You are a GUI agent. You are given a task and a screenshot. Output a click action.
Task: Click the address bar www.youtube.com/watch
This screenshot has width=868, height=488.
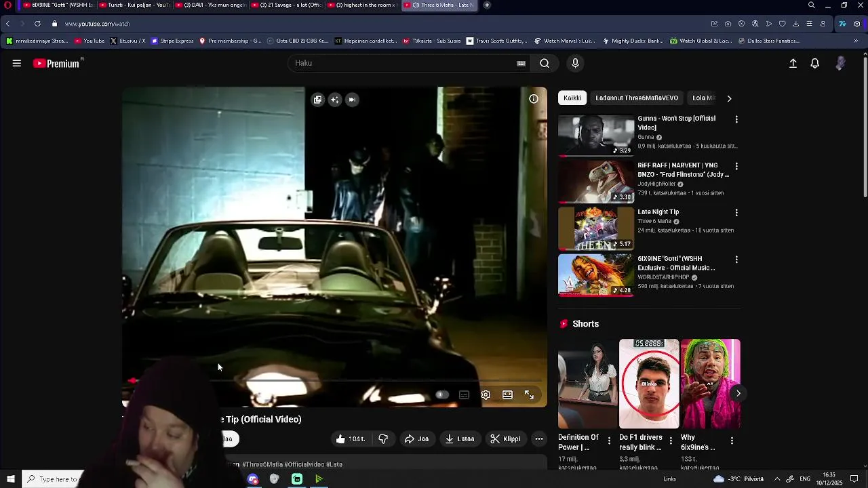click(97, 24)
